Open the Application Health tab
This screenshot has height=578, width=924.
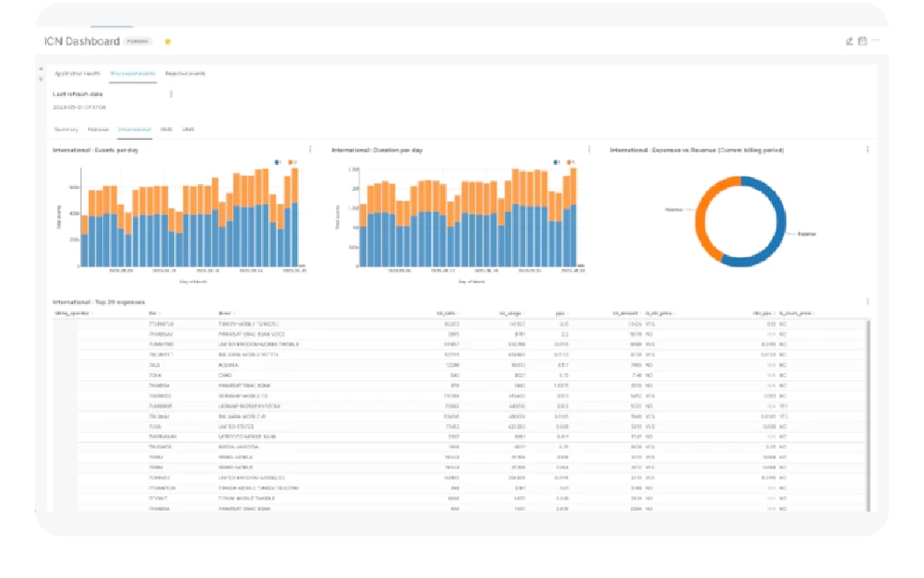[x=77, y=73]
